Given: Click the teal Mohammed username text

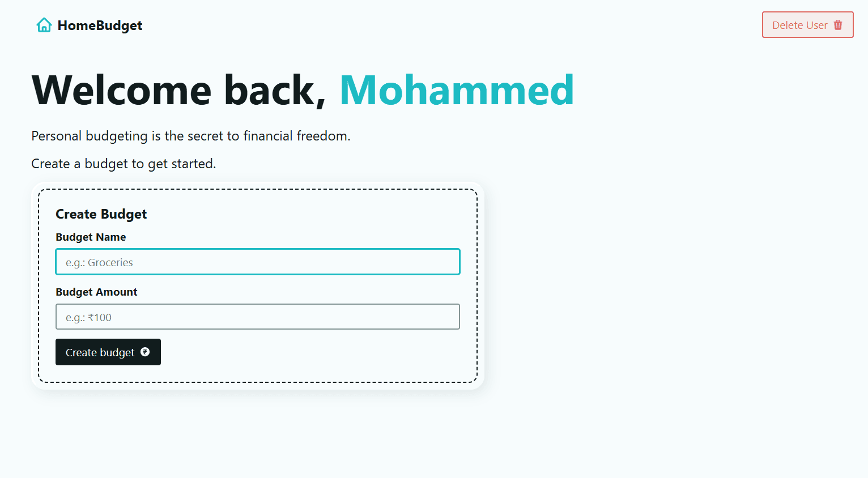Looking at the screenshot, I should pos(457,90).
